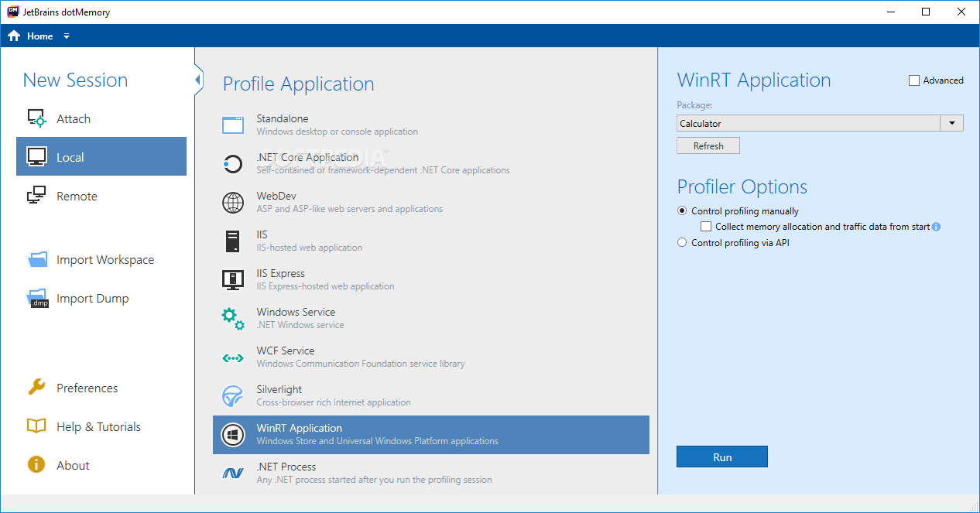Screen dimensions: 980x513
Task: Click the About info icon
Action: tap(36, 465)
